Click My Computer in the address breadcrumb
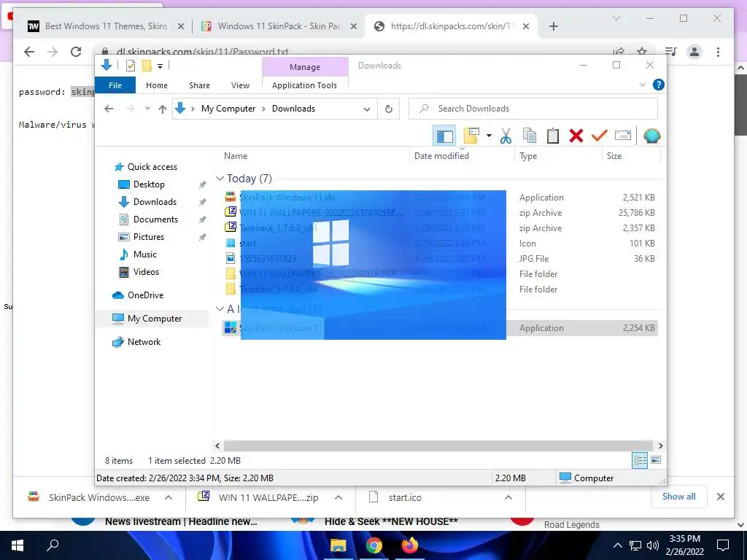The width and height of the screenshot is (747, 560). (228, 109)
